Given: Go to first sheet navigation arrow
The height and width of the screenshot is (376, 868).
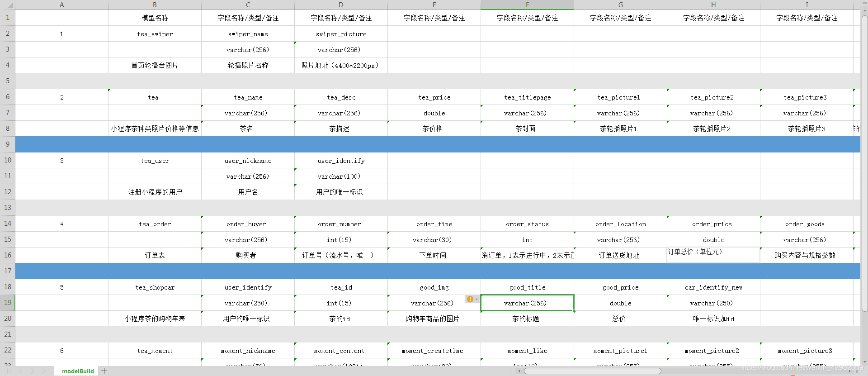Looking at the screenshot, I should (9, 371).
